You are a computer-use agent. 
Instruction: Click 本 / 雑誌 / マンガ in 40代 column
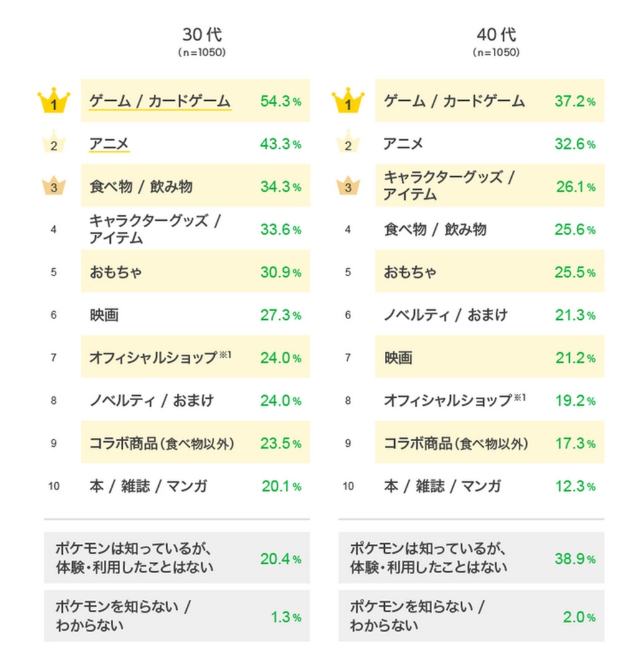point(442,486)
